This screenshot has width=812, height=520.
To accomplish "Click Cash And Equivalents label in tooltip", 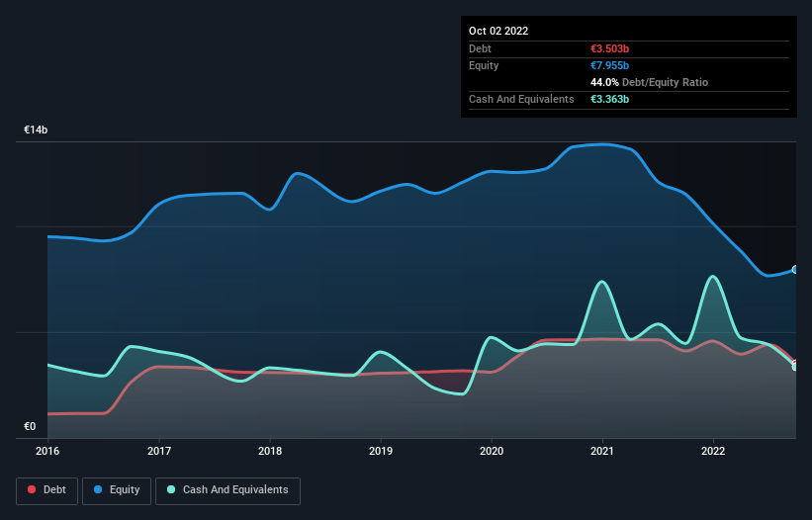I will click(521, 99).
